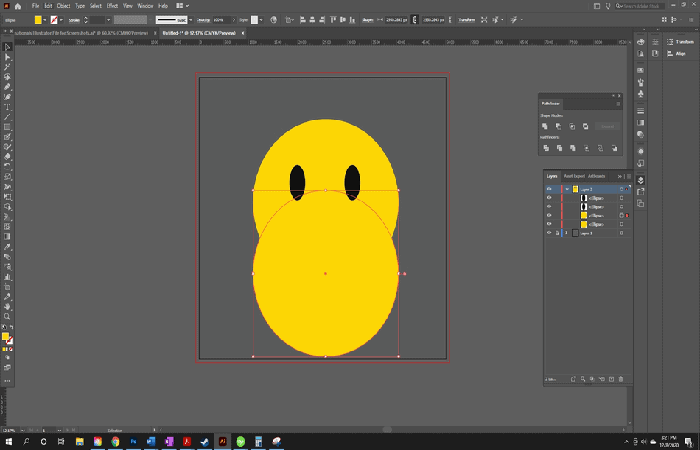
Task: Click Intersect in Pathfinder shape modes
Action: 572,127
